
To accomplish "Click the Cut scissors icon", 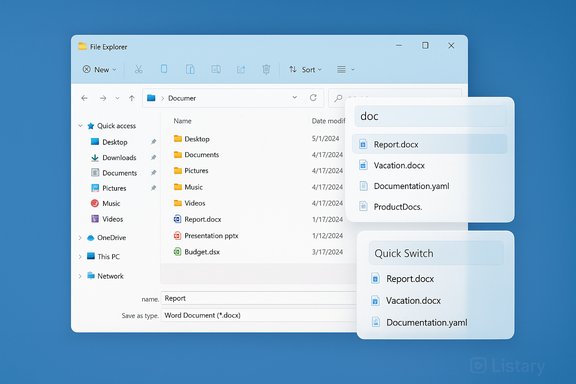I will [138, 69].
